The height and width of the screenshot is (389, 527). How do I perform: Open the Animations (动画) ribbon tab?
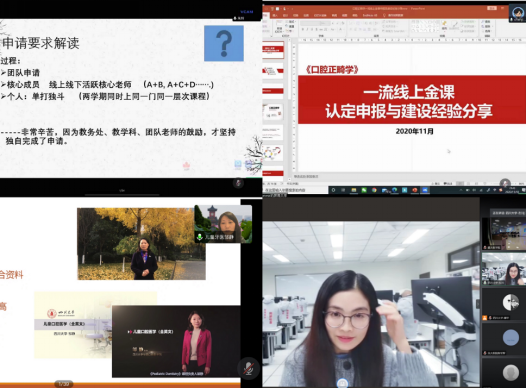point(306,15)
